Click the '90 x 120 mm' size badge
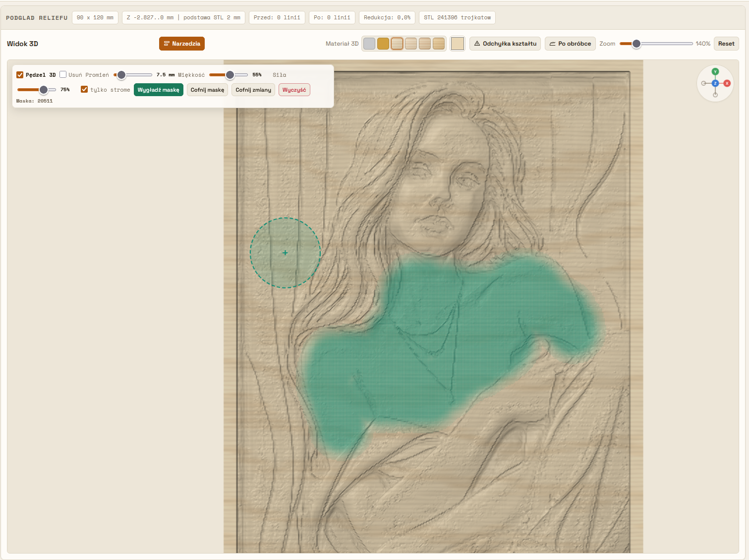This screenshot has height=560, width=749. pos(95,17)
